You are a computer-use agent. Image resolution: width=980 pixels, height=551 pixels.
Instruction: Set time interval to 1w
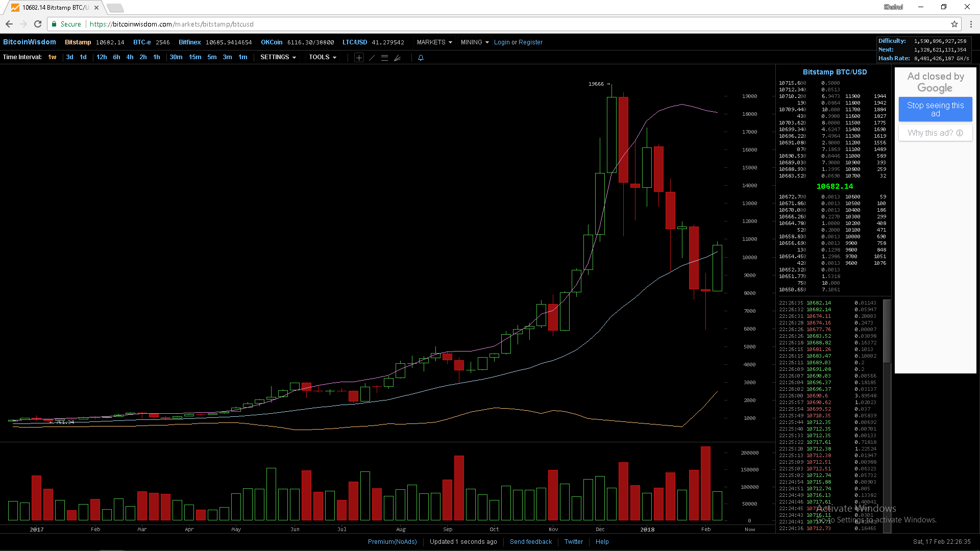coord(52,57)
